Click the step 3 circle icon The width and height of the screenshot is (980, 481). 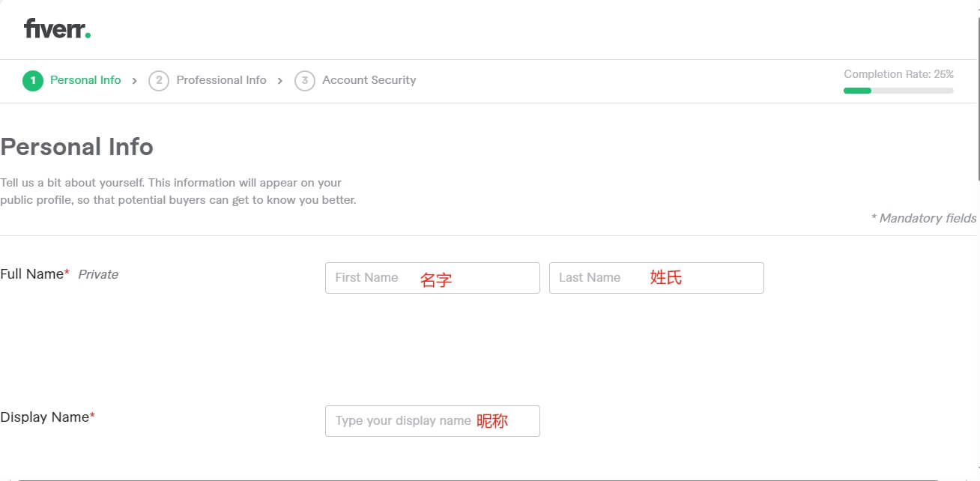pos(304,81)
